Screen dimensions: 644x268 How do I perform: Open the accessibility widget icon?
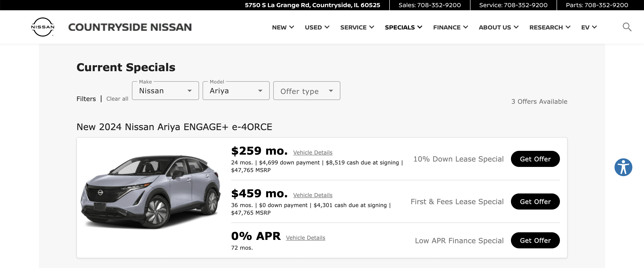tap(623, 167)
